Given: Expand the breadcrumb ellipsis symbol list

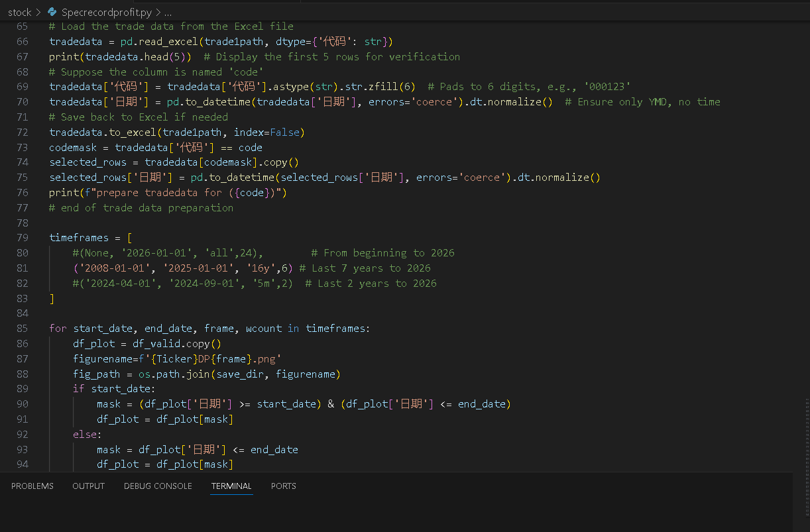Looking at the screenshot, I should pos(168,13).
